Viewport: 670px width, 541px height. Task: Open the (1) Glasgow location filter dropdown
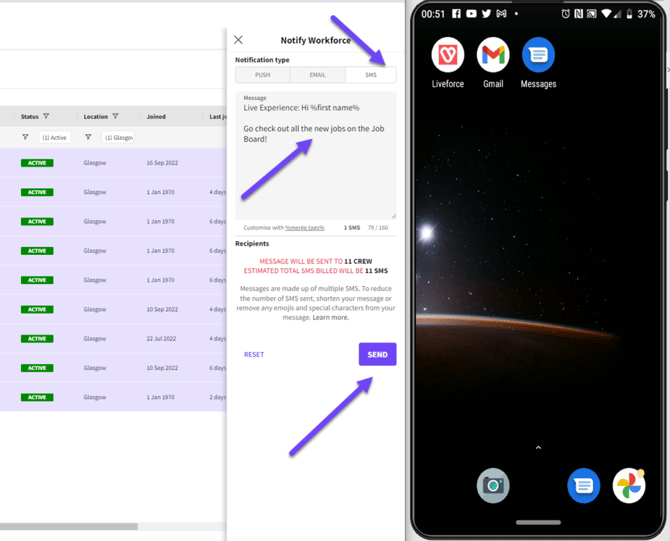point(118,137)
